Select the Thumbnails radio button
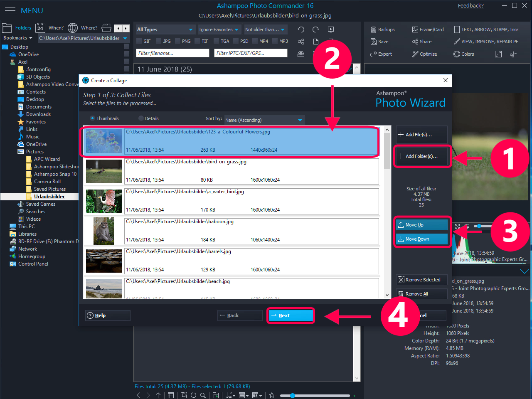Viewport: 532px width, 399px height. point(93,118)
